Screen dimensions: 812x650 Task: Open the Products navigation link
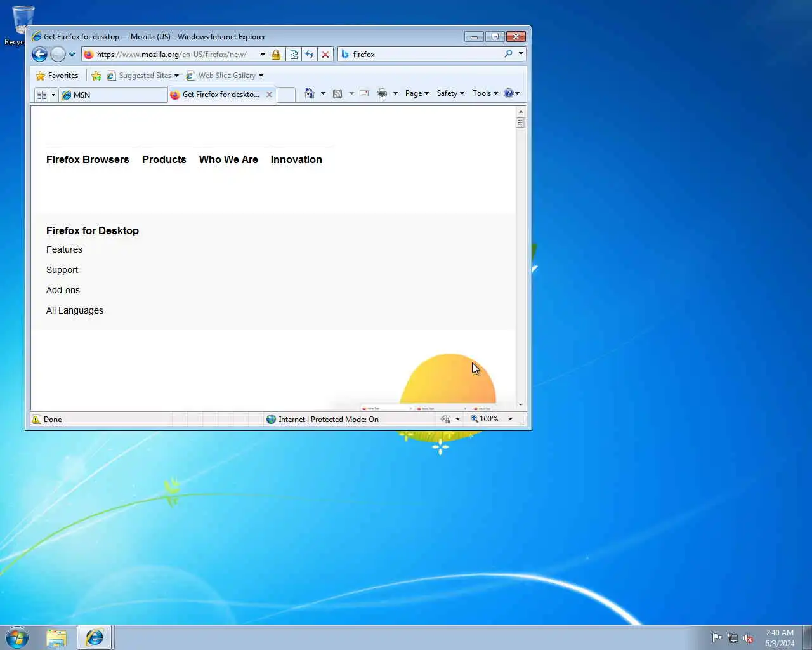(x=164, y=160)
